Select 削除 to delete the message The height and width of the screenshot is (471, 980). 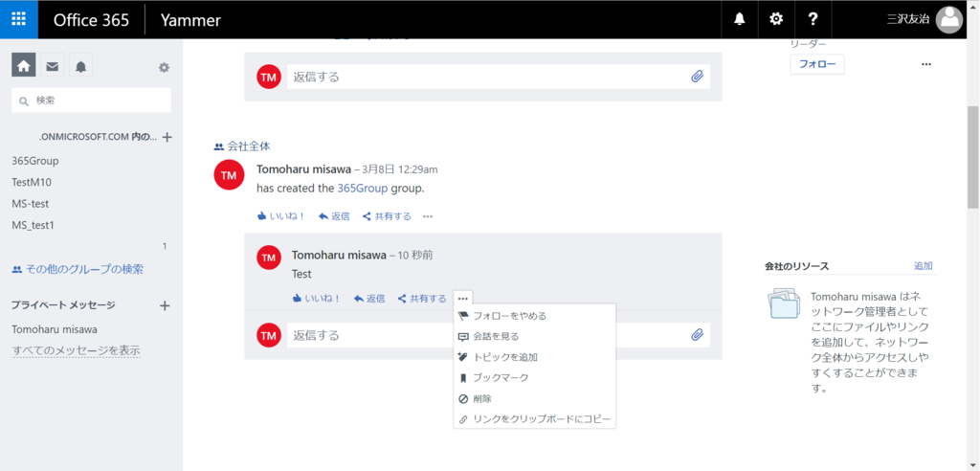(534, 398)
